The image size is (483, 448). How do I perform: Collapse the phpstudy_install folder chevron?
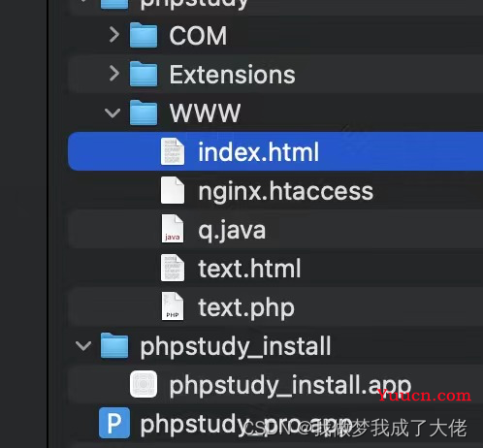[83, 346]
